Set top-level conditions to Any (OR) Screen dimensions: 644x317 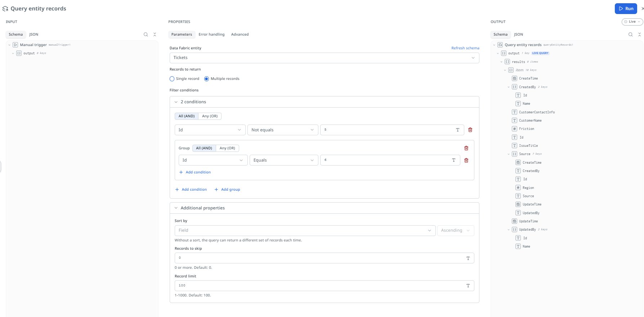click(x=210, y=116)
